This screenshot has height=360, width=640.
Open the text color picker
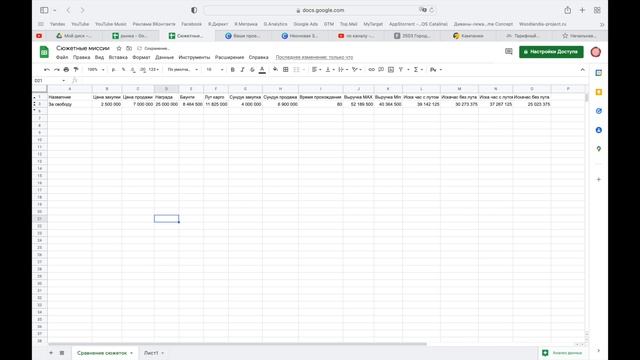pos(262,70)
